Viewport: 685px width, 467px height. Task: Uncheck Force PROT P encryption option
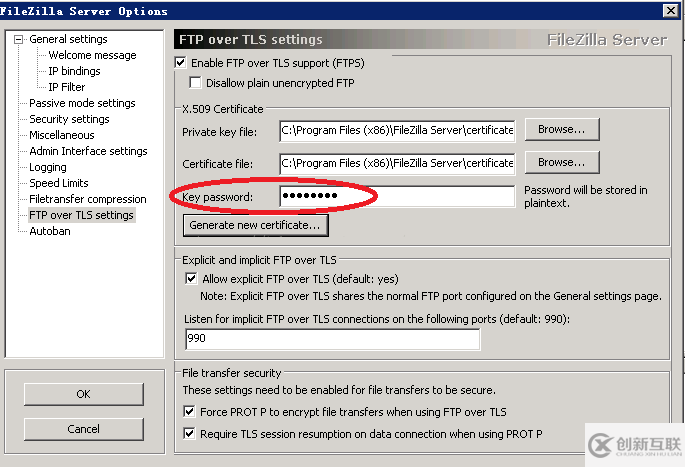pos(191,412)
